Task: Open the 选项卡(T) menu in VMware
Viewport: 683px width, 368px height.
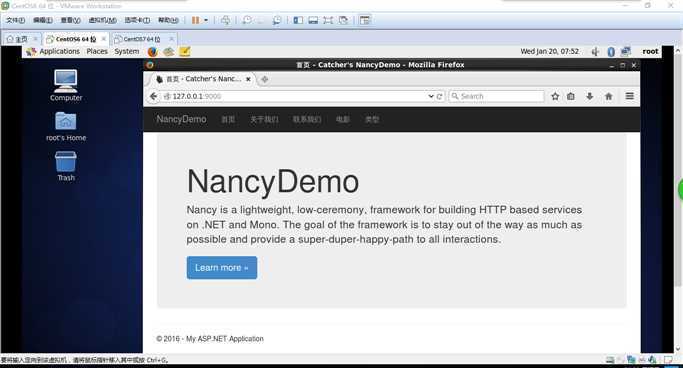Action: coord(137,20)
